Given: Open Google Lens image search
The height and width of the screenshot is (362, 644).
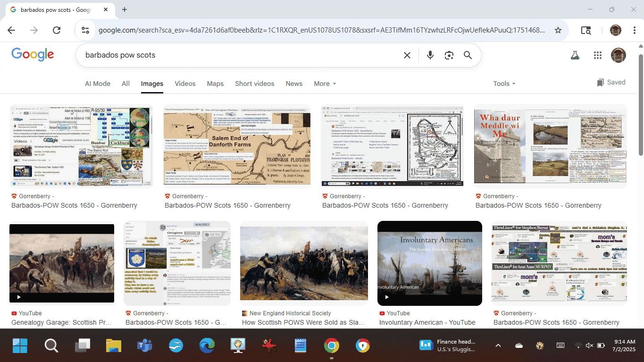Looking at the screenshot, I should pyautogui.click(x=449, y=55).
